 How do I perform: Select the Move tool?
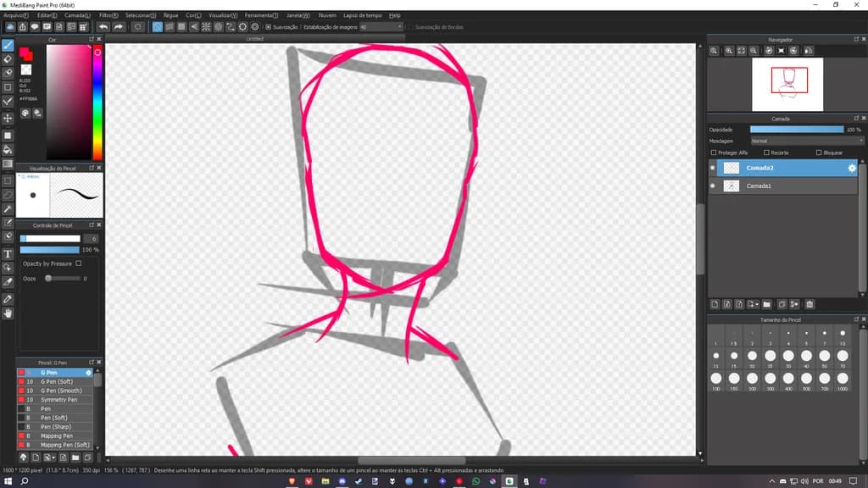[8, 119]
